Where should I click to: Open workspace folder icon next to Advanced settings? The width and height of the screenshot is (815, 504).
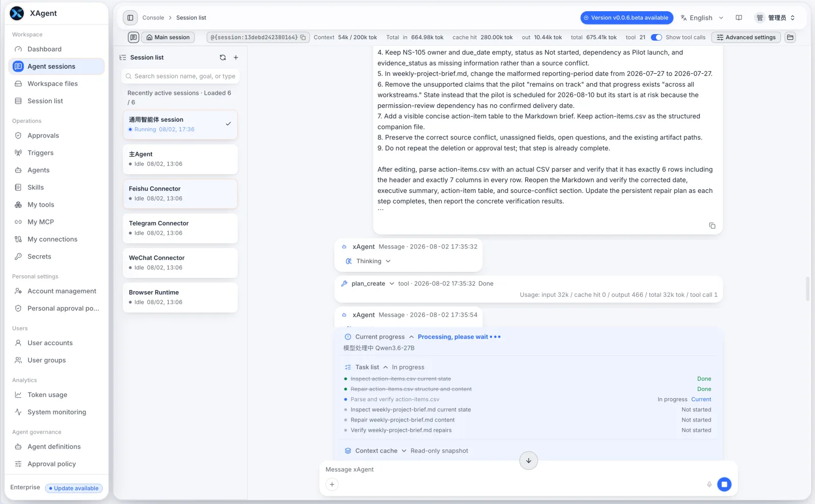point(790,37)
